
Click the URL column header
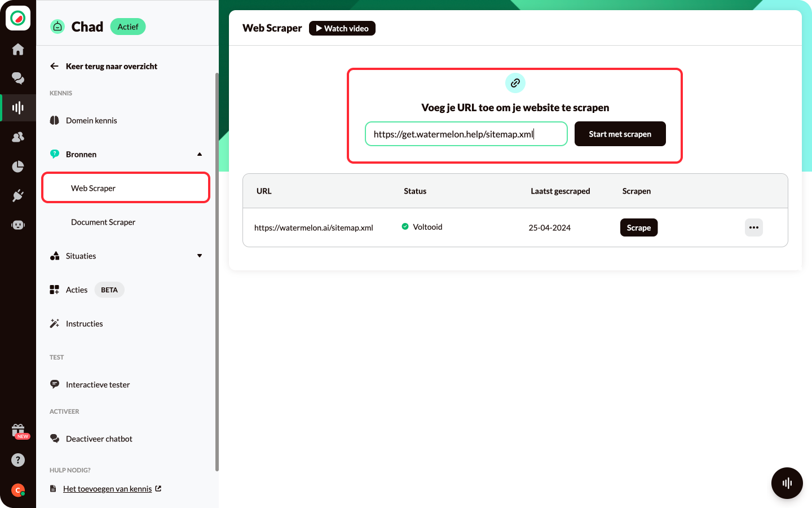point(264,191)
